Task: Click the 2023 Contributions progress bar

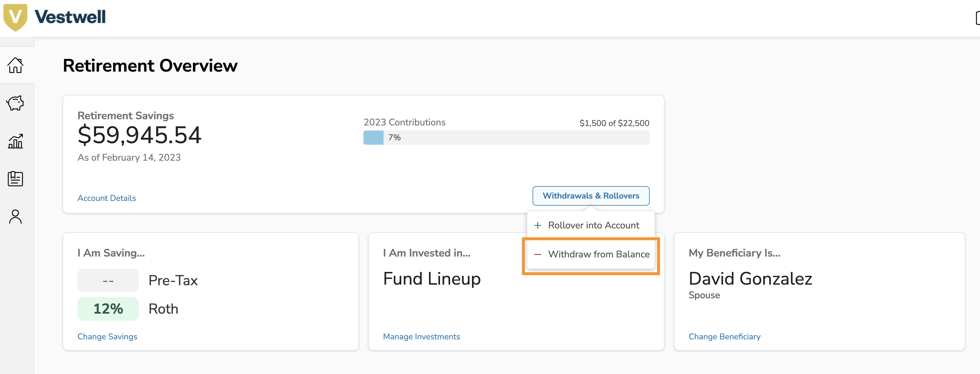Action: [506, 137]
